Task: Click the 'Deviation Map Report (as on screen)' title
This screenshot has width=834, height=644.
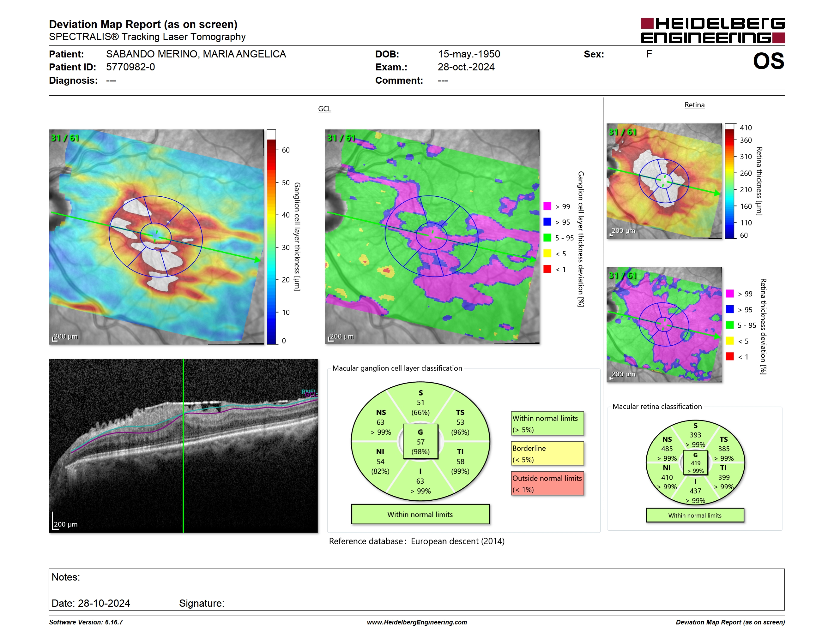Action: coord(143,24)
